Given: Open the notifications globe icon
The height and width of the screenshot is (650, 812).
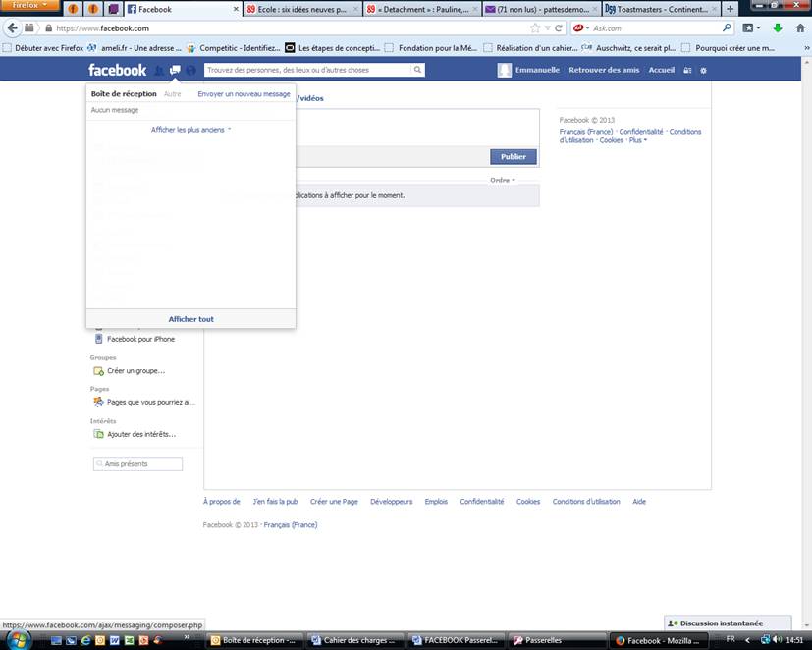Looking at the screenshot, I should pos(191,70).
